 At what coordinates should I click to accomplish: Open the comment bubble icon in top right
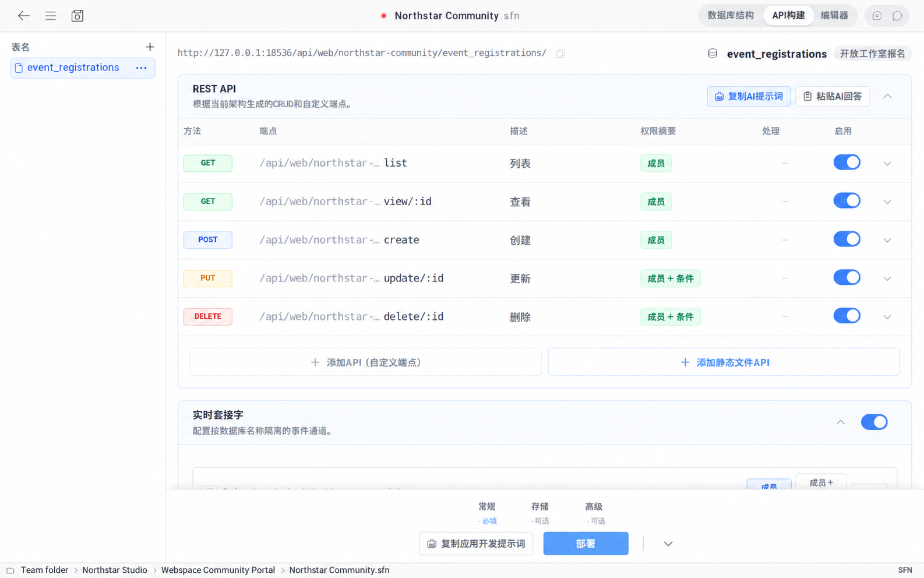point(897,16)
